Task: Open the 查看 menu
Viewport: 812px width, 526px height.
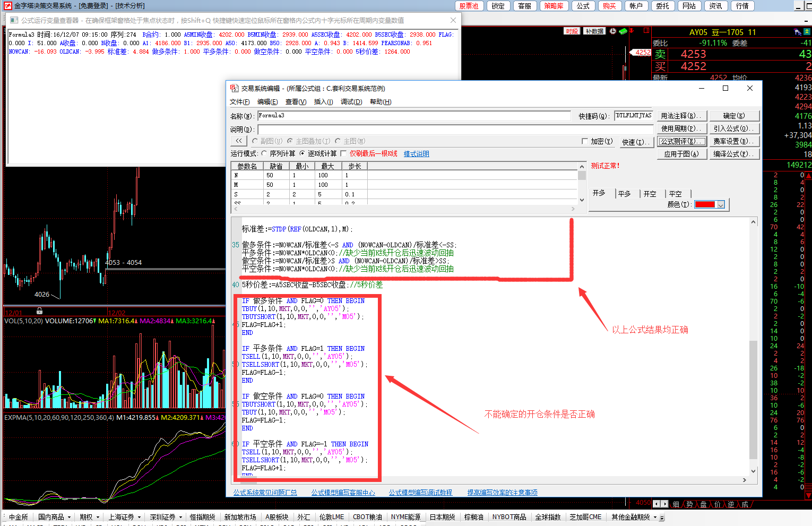Action: tap(296, 102)
